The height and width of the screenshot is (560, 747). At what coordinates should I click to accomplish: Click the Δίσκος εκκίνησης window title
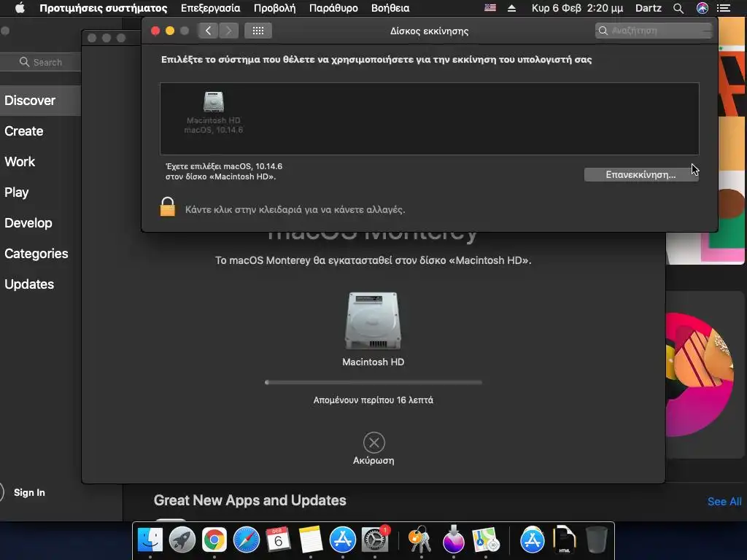click(x=429, y=31)
